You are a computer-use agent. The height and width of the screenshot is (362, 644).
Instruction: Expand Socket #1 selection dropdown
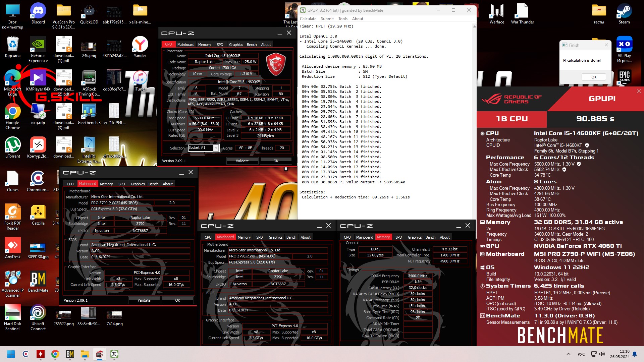[216, 148]
